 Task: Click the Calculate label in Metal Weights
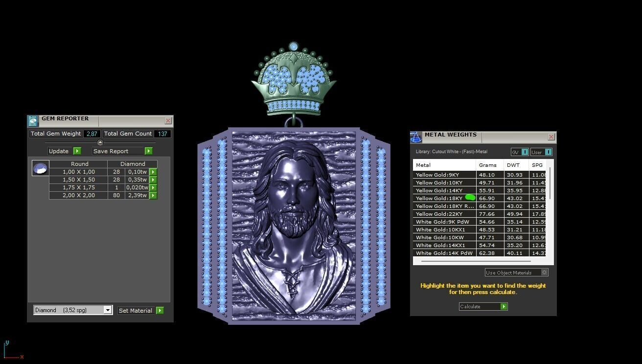click(470, 307)
